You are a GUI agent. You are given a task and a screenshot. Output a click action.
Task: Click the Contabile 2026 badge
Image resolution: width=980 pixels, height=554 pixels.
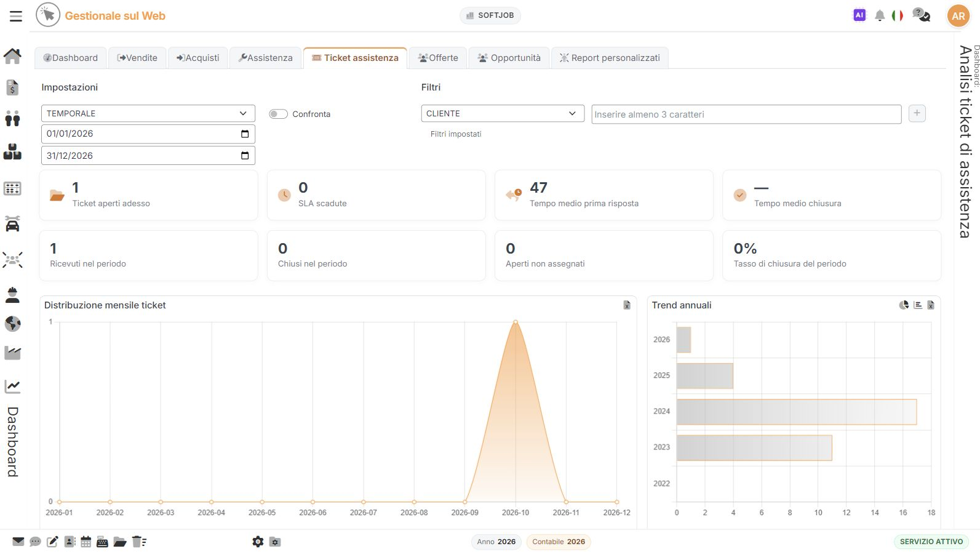559,542
